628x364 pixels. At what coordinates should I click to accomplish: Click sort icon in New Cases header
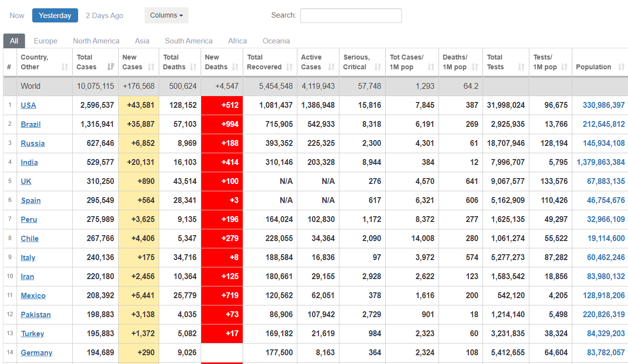151,67
